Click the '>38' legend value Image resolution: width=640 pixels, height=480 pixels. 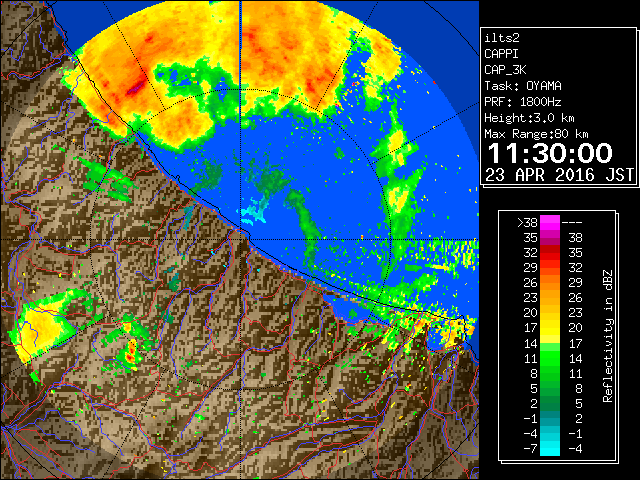tap(527, 222)
